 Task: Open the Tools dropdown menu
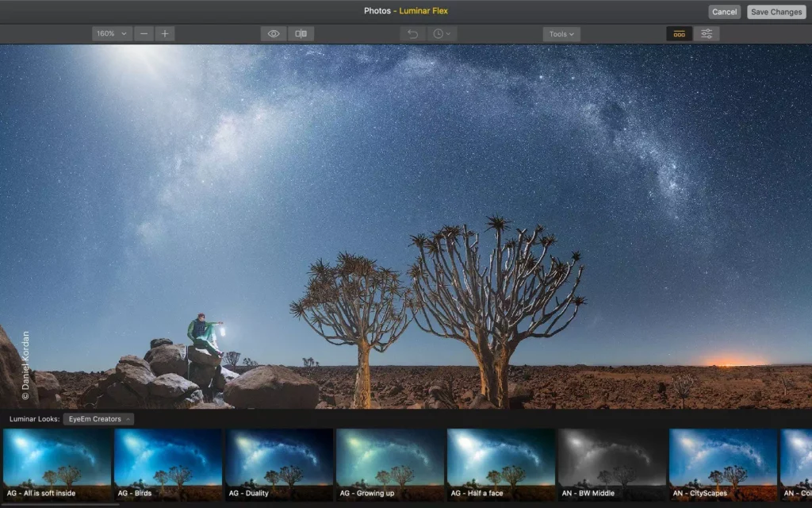coord(561,33)
